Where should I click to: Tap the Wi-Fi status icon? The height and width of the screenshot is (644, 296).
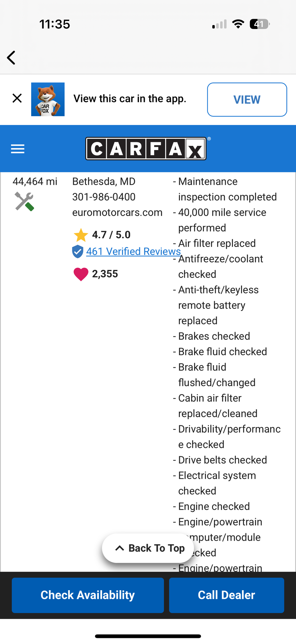(x=238, y=24)
